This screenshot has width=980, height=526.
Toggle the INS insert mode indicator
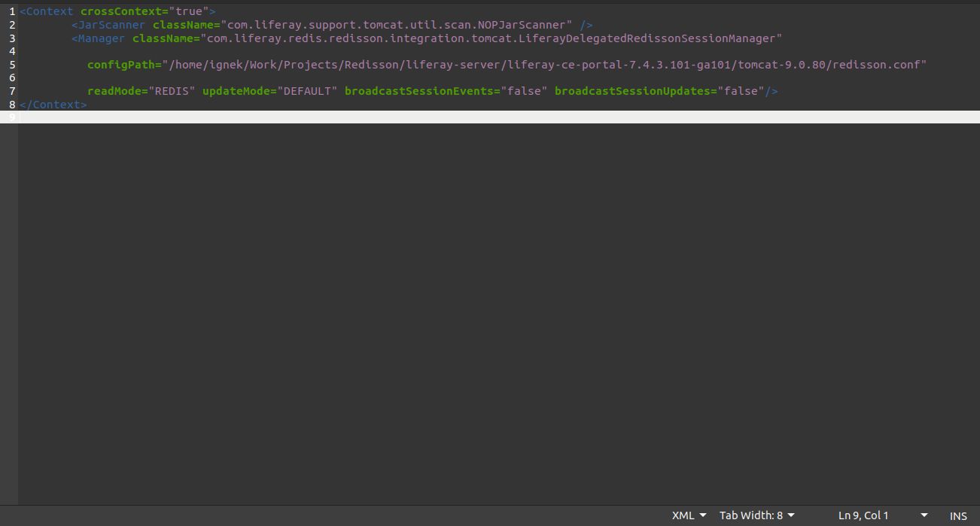point(958,515)
